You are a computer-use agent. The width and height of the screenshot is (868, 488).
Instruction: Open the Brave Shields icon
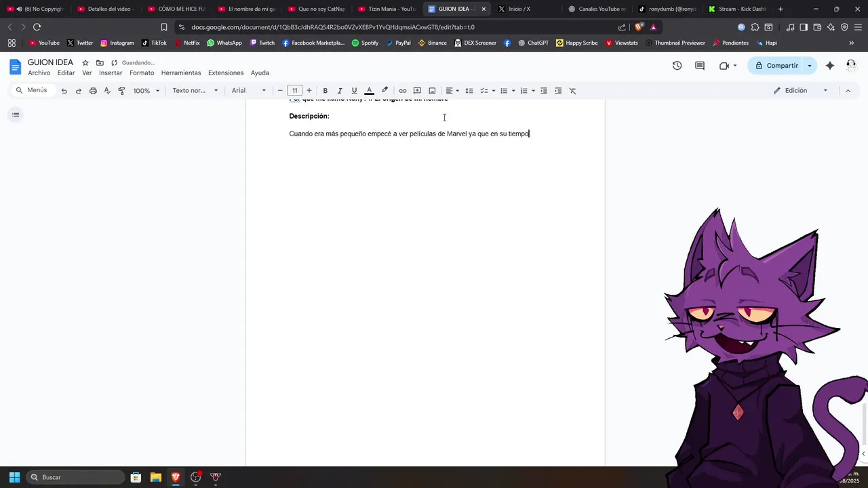pos(638,27)
